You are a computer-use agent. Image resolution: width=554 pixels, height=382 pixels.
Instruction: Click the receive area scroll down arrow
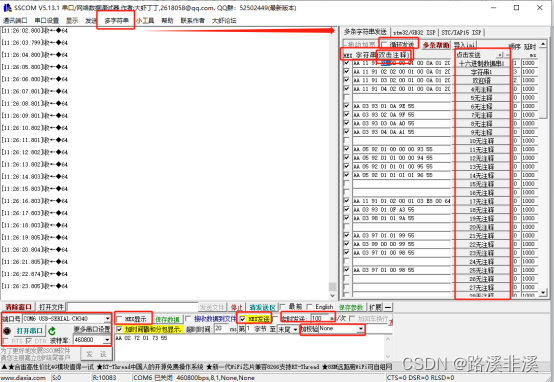point(332,295)
